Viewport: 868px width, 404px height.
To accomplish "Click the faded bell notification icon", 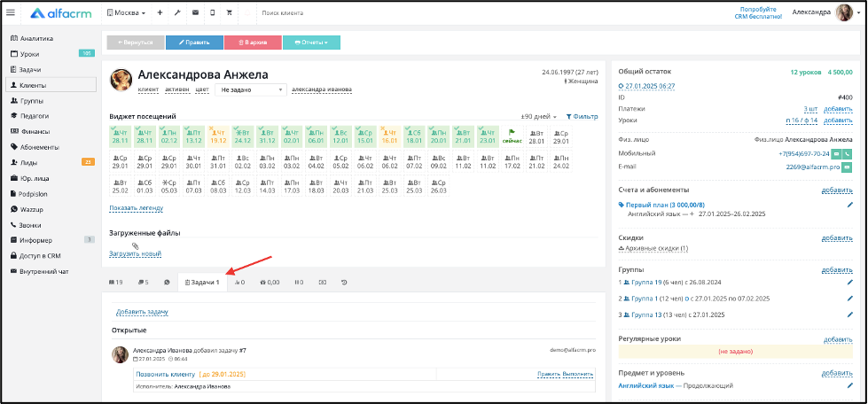I will click(x=247, y=12).
